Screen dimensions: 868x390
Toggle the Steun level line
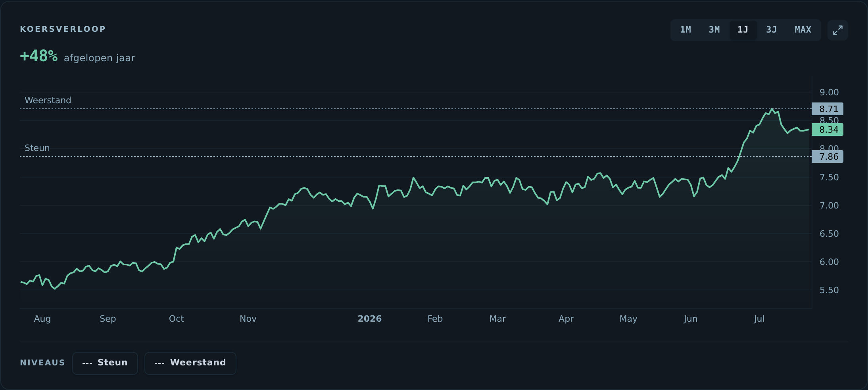point(105,363)
